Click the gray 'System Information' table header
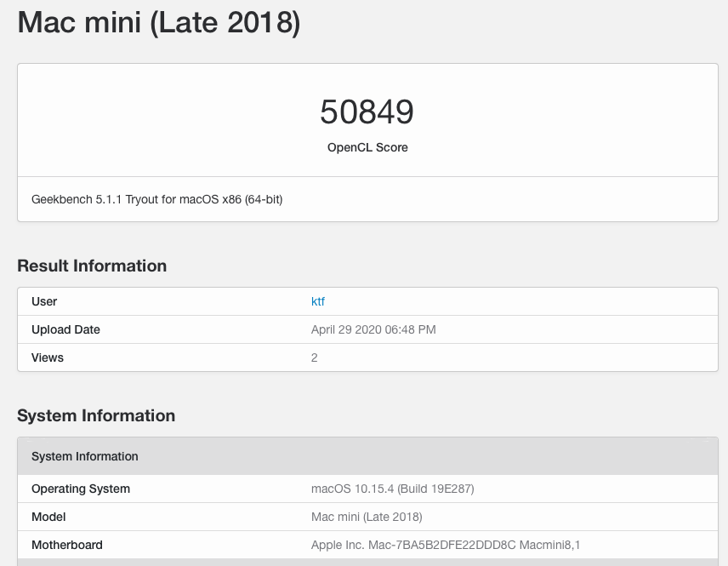This screenshot has width=728, height=566. pos(367,456)
